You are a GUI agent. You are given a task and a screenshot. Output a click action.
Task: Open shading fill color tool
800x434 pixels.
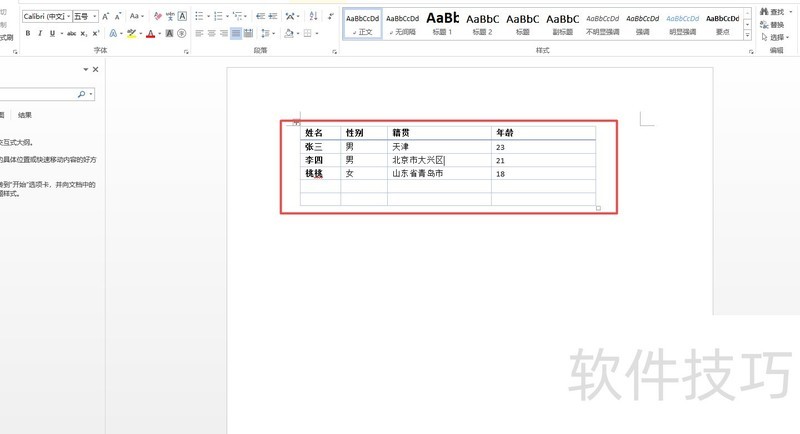tap(289, 33)
